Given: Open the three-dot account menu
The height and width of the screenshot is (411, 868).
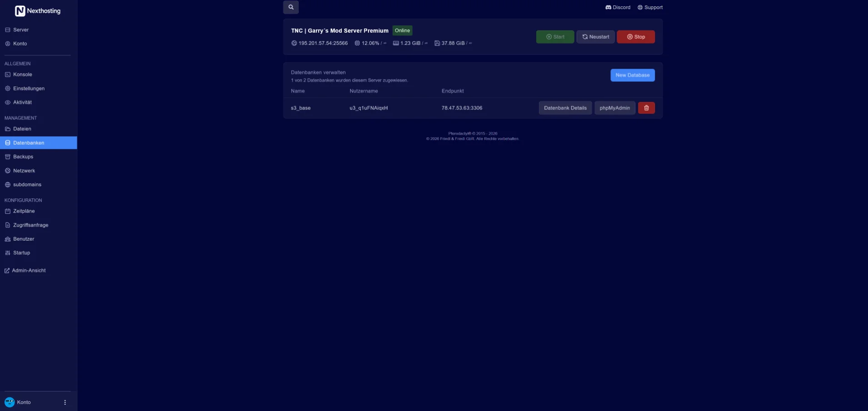Looking at the screenshot, I should [x=65, y=402].
